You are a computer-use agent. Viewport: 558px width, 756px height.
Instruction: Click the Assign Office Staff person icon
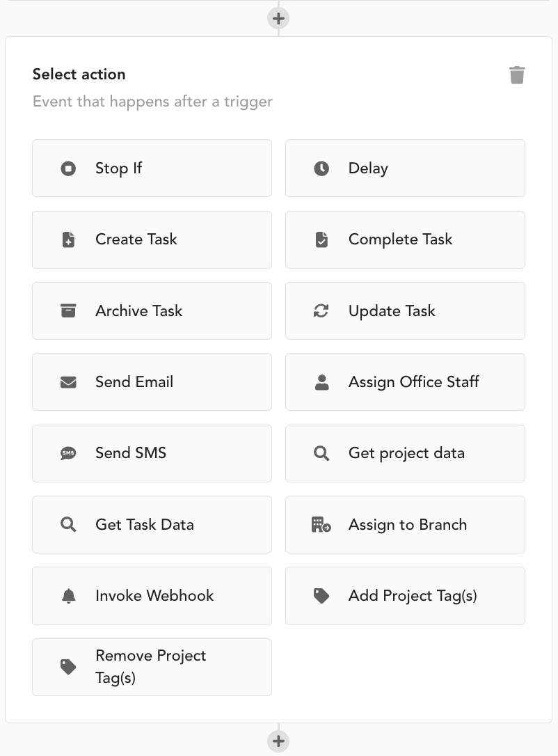pyautogui.click(x=321, y=381)
